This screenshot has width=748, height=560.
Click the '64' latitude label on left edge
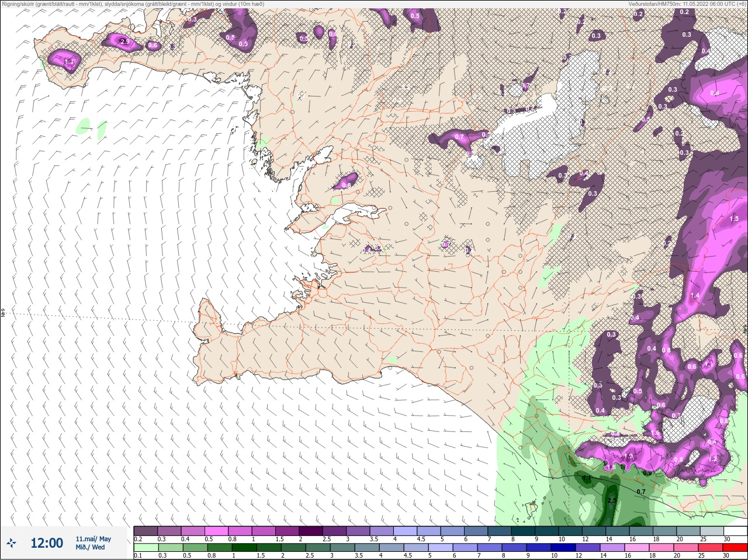[2, 314]
